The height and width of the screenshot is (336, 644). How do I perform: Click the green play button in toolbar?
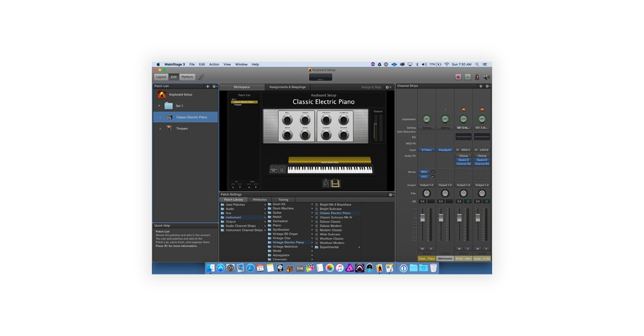click(467, 77)
